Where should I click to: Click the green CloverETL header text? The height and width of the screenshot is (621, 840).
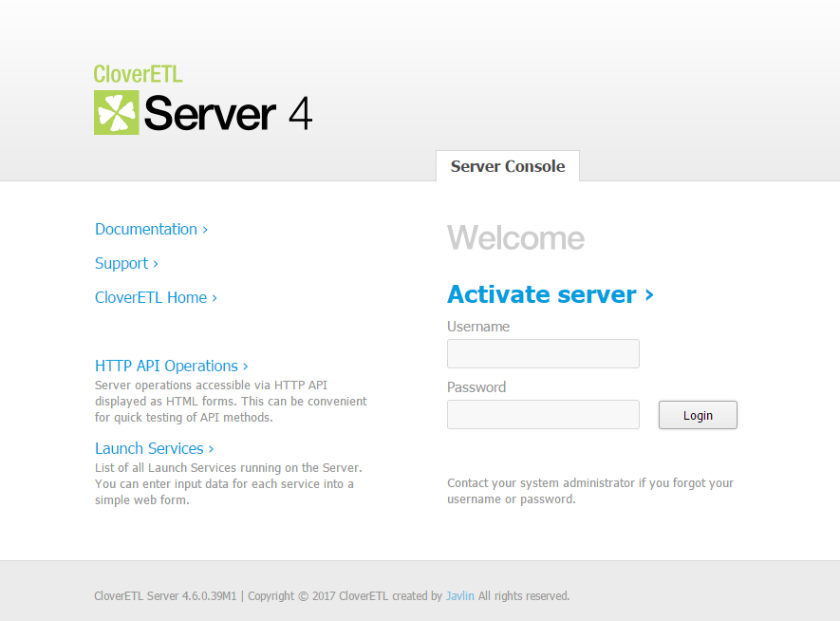(x=138, y=74)
